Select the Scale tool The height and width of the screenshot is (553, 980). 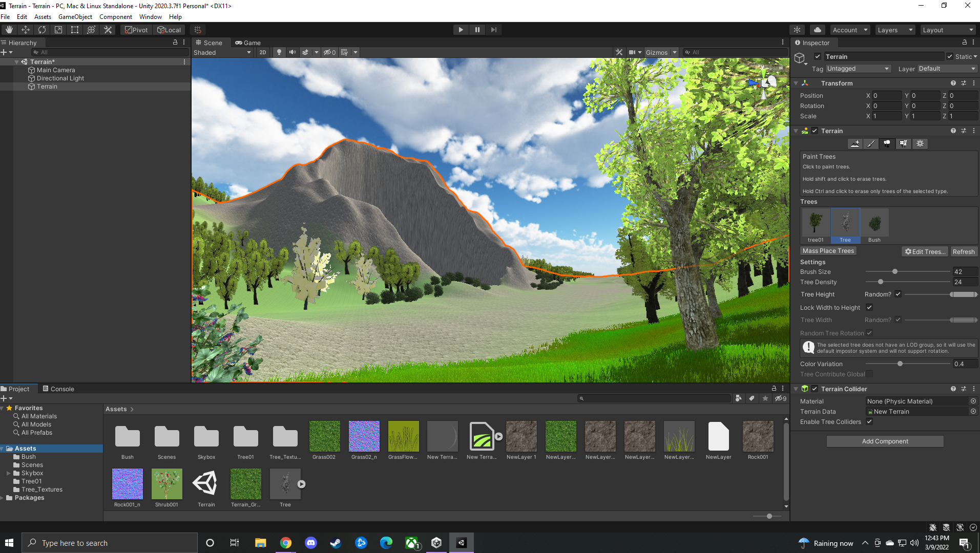click(x=58, y=30)
